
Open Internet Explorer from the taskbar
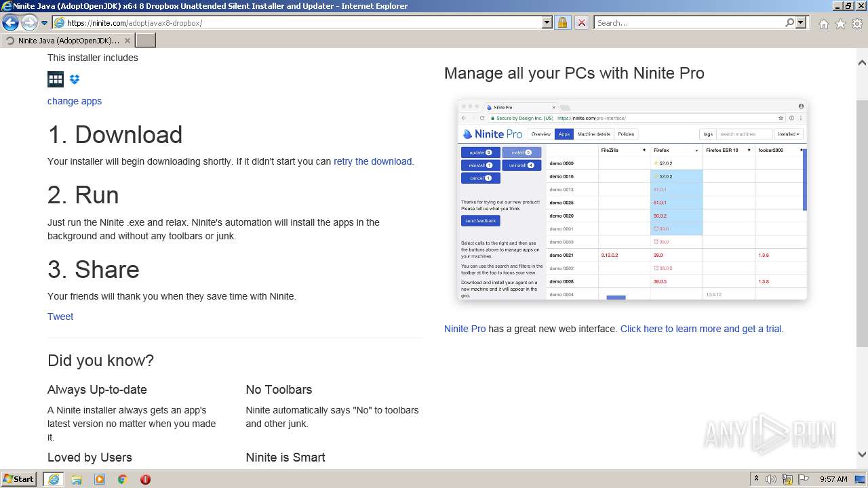pos(54,479)
